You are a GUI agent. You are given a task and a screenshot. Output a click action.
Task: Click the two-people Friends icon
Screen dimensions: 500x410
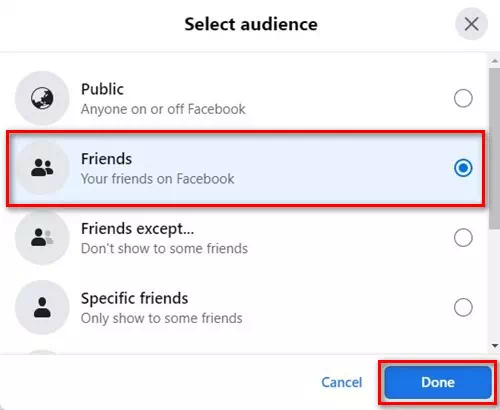[42, 168]
